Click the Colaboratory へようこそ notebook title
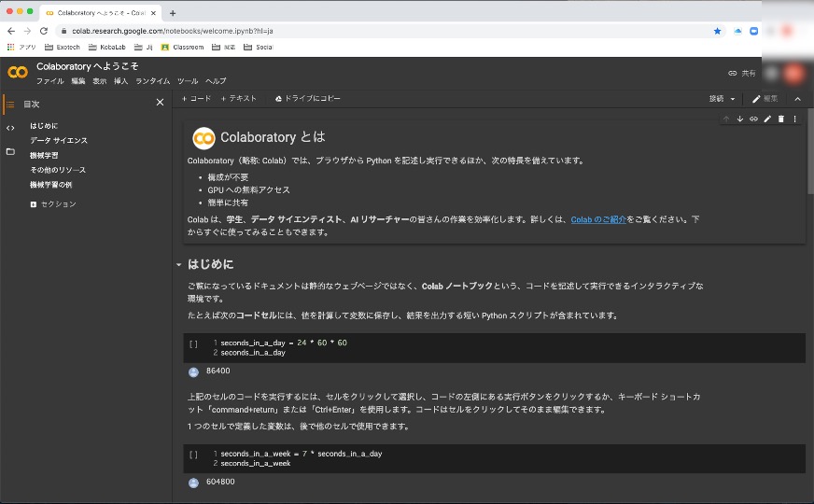 tap(87, 66)
